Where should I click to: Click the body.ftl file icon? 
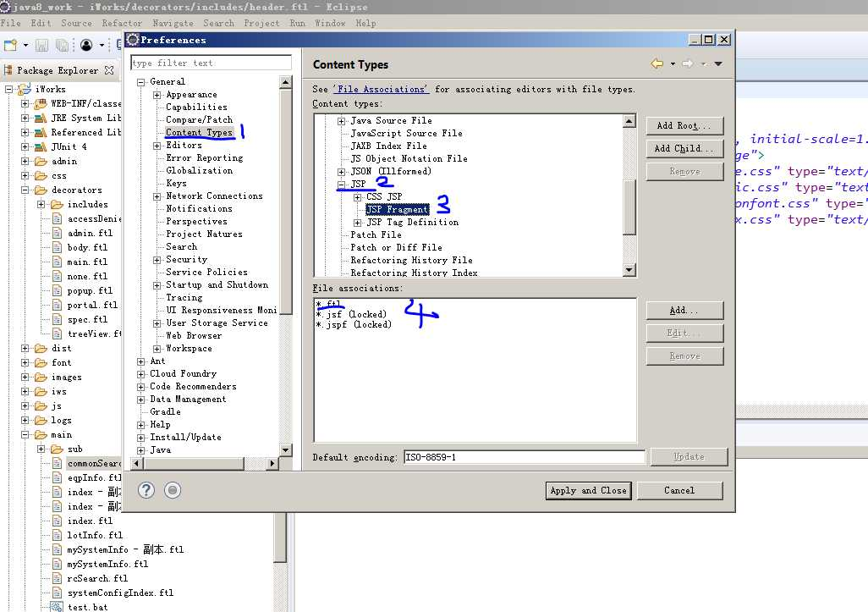pos(57,247)
